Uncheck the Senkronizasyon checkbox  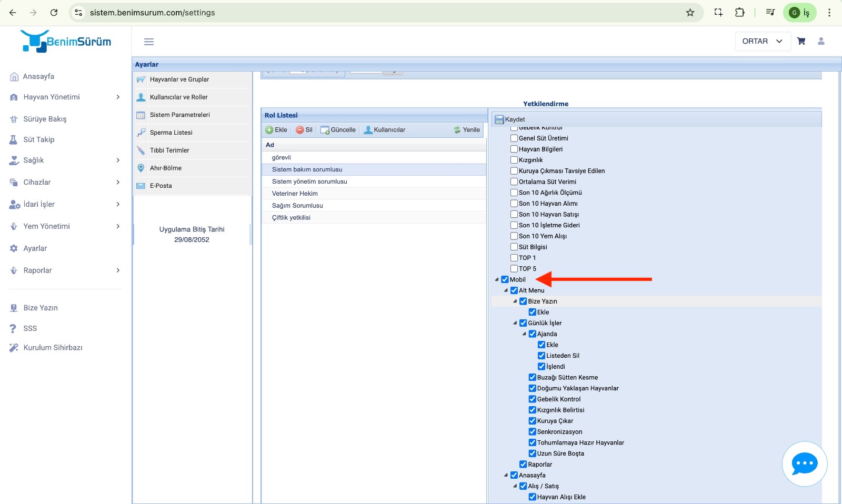click(533, 432)
